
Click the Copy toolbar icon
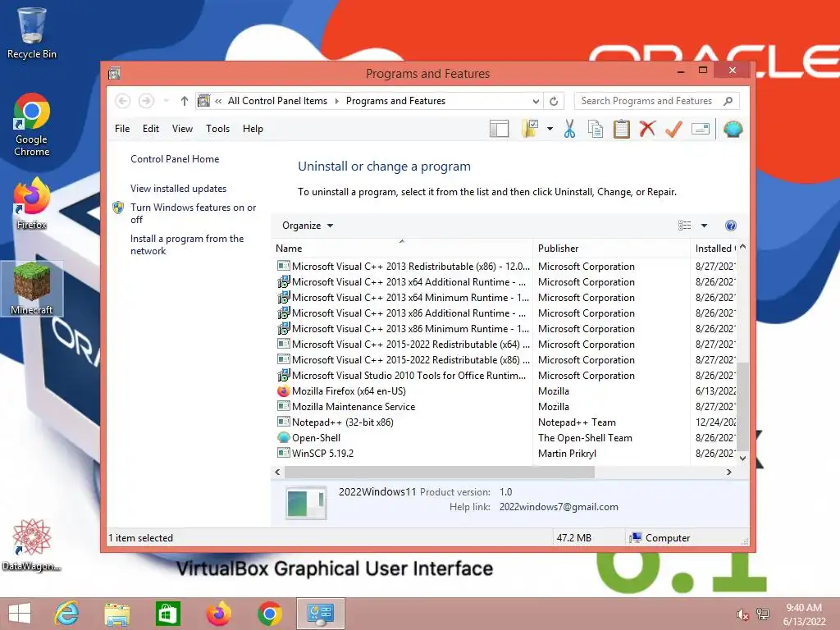click(x=596, y=129)
